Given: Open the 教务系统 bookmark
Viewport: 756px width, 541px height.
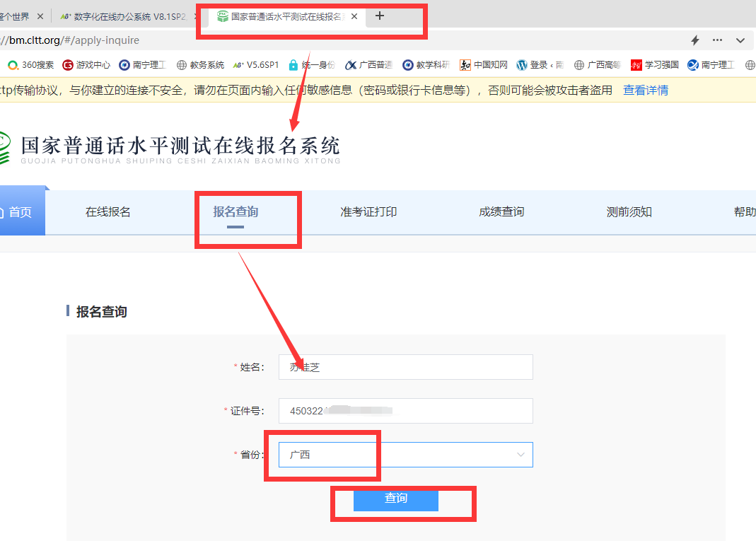Looking at the screenshot, I should (200, 65).
